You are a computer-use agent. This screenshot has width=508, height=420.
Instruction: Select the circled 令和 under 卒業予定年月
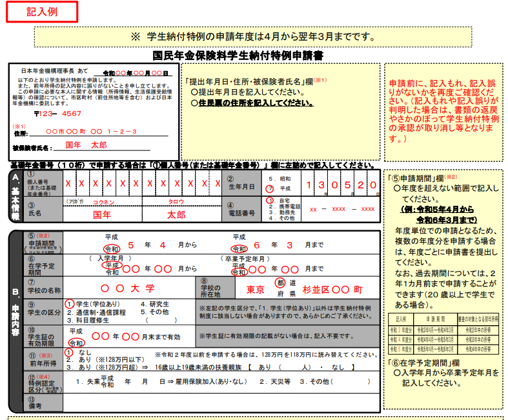click(239, 272)
